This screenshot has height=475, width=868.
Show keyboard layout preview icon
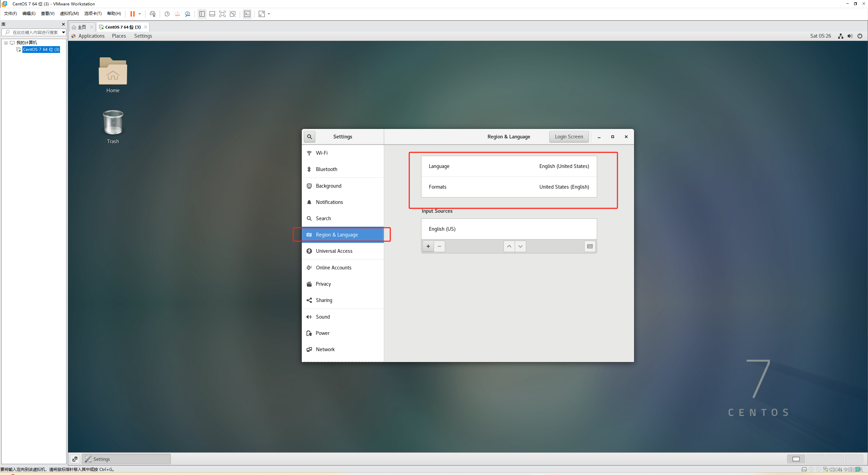(590, 246)
